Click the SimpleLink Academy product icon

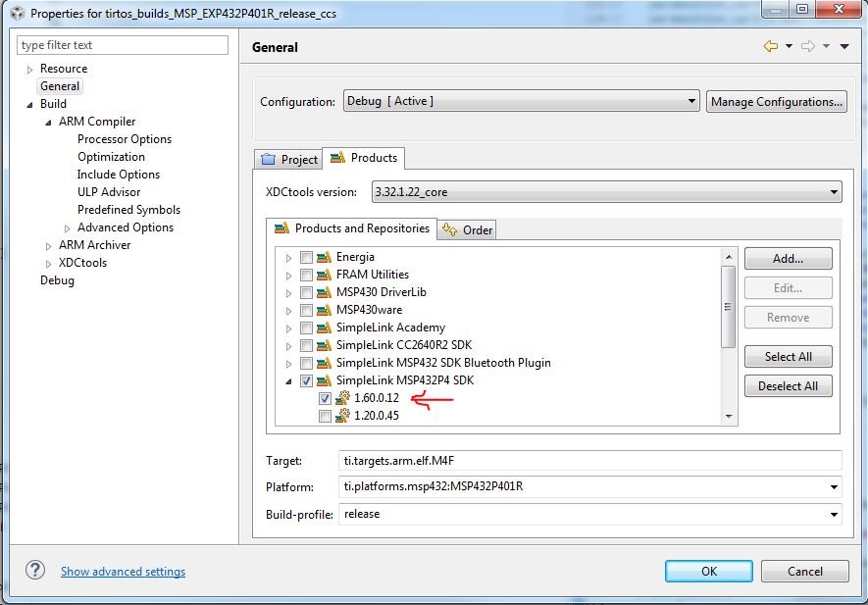[x=324, y=328]
